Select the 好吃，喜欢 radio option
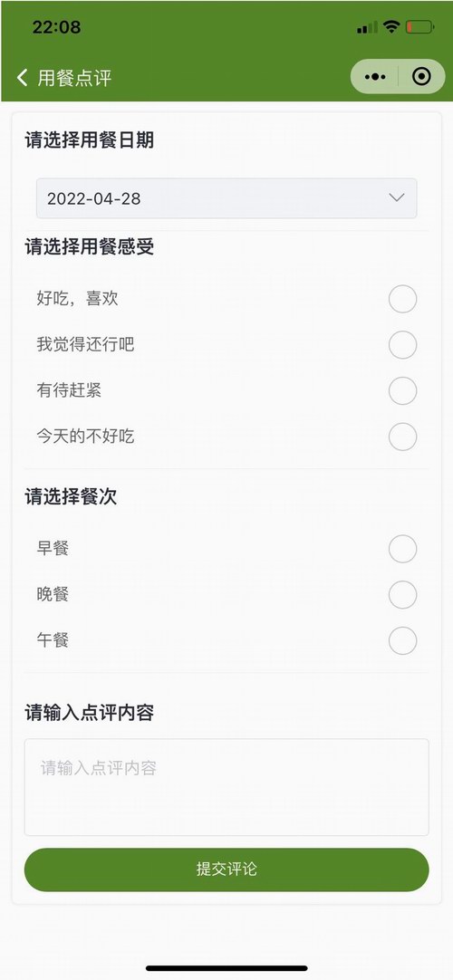Screen dimensions: 453x980 pyautogui.click(x=402, y=299)
